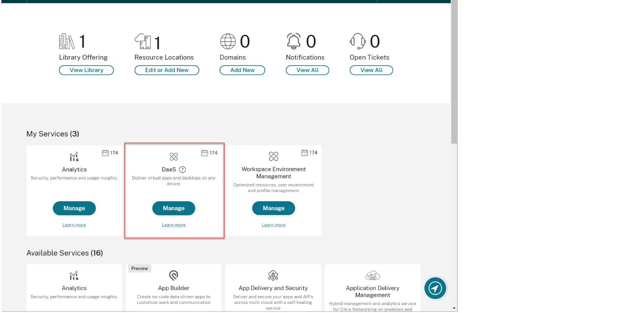Click the Available Services (16) heading
This screenshot has height=313, width=644.
click(64, 253)
